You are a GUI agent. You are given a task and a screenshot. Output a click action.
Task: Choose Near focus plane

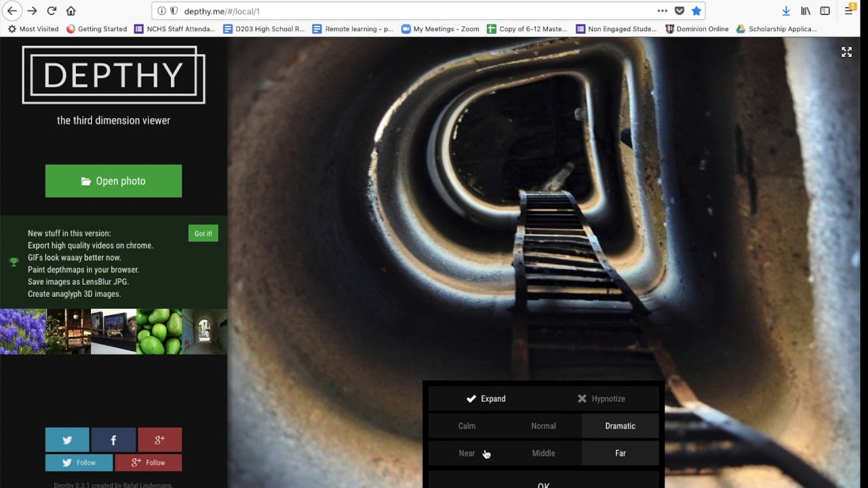click(467, 453)
